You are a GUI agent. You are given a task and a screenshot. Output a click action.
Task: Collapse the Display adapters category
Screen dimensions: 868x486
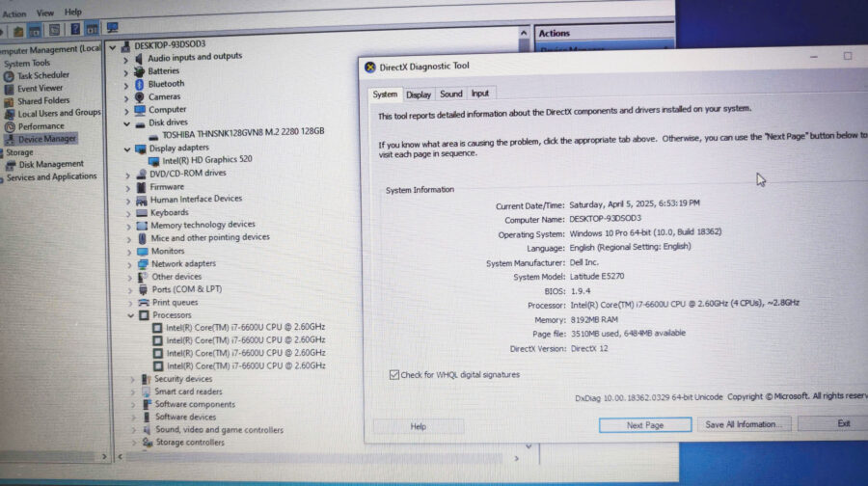pos(126,149)
